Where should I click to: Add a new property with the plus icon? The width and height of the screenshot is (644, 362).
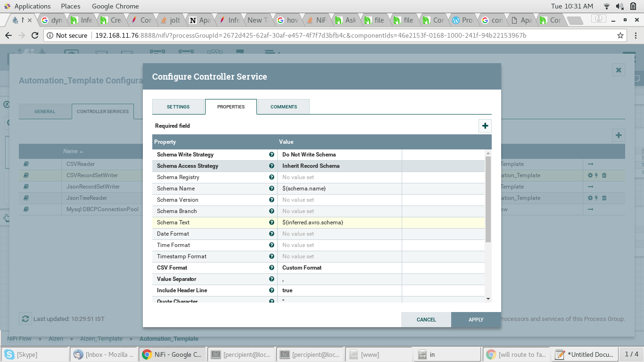[485, 126]
